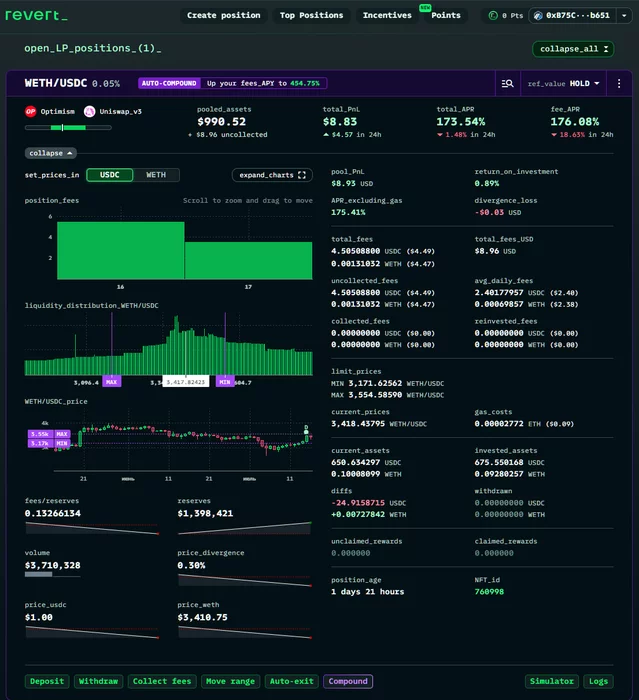Click the candlestick WETH/USDC price chart
639x700 pixels.
click(183, 440)
